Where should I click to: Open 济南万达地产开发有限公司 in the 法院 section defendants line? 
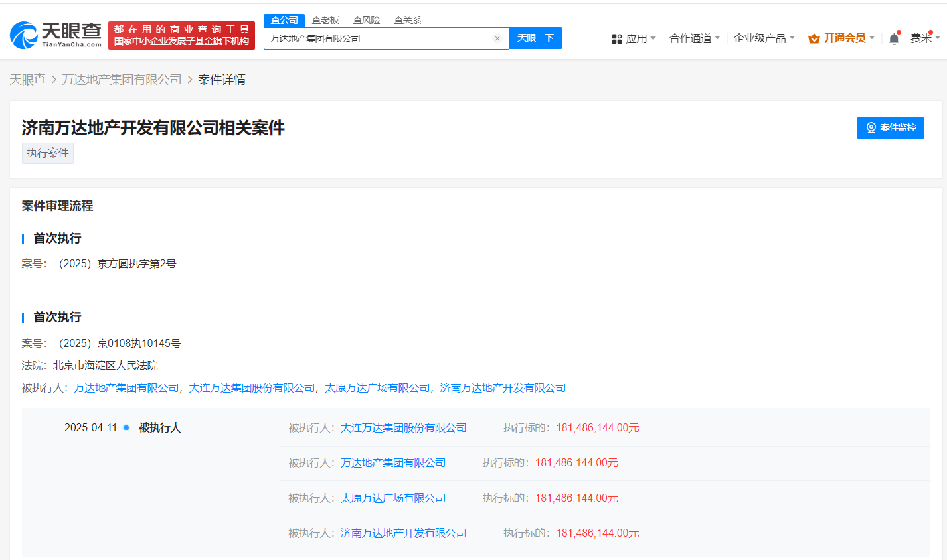503,388
